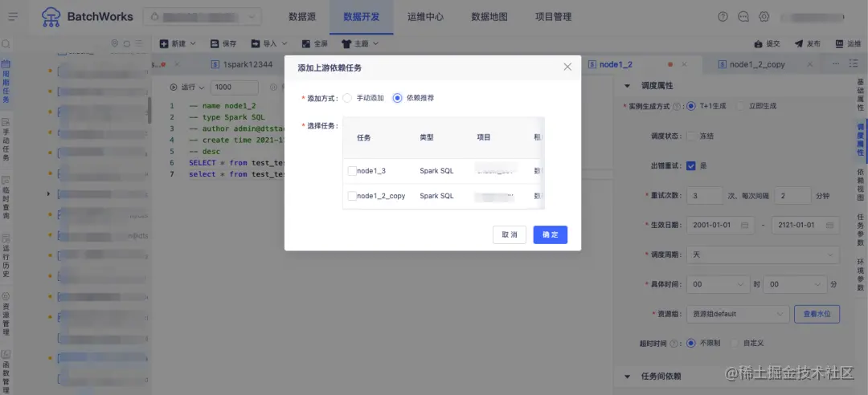Screen dimensions: 868x395
Task: Uncheck the 出错重试 是 checkbox
Action: [691, 165]
